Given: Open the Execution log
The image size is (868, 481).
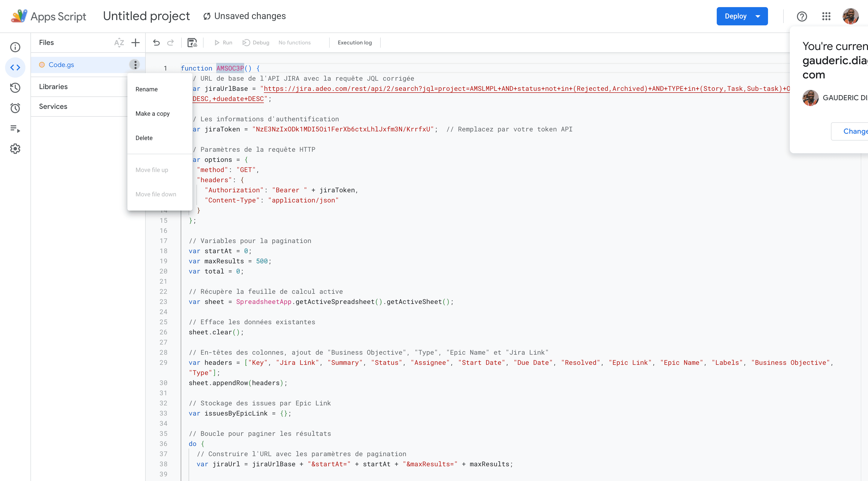Looking at the screenshot, I should 355,43.
